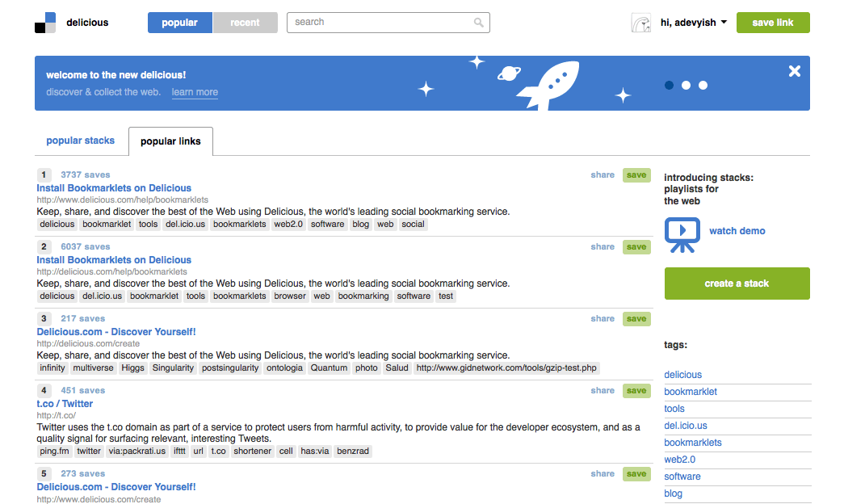Share the 273 saves bookmark
Screen dimensions: 844x504
603,474
